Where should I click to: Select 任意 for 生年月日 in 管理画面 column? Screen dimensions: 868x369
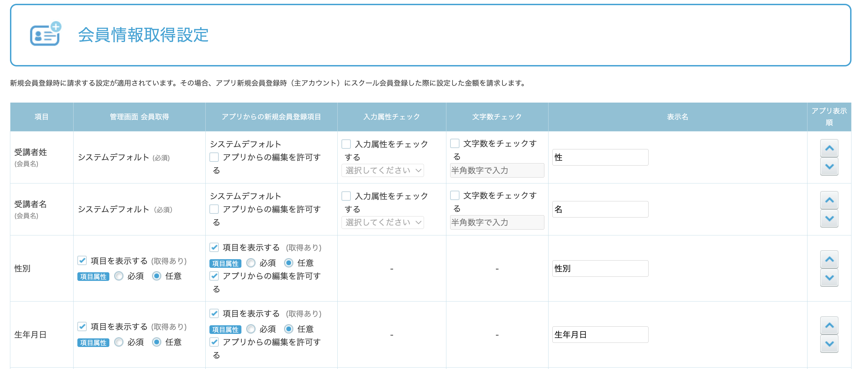point(157,342)
